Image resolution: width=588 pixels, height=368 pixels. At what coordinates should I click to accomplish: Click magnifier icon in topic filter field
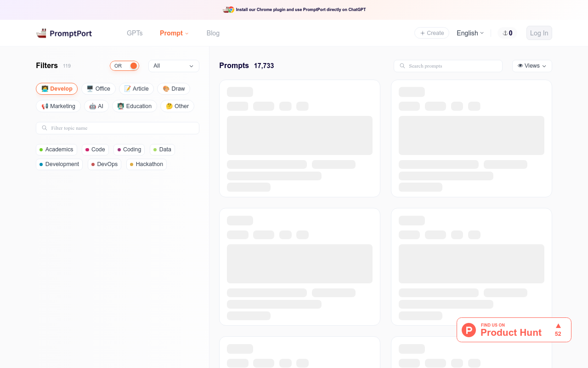[45, 128]
